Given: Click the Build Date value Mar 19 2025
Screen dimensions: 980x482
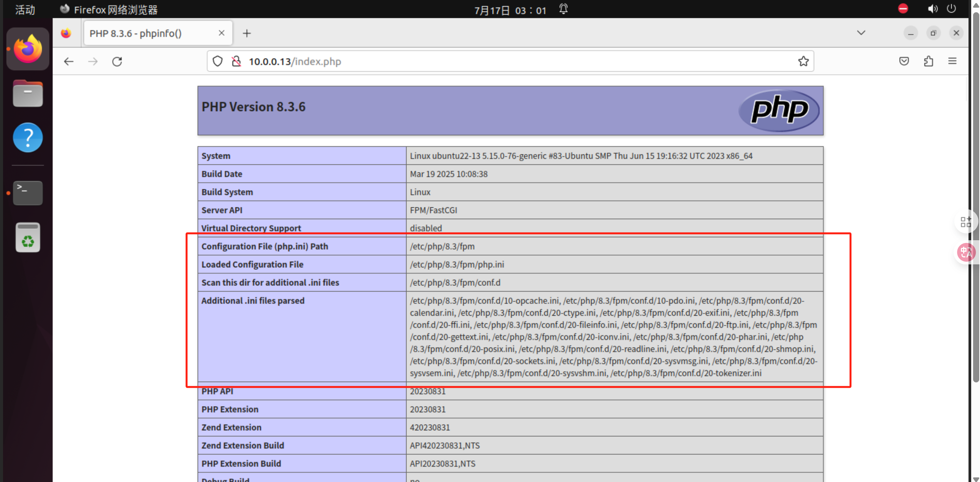Looking at the screenshot, I should [449, 174].
